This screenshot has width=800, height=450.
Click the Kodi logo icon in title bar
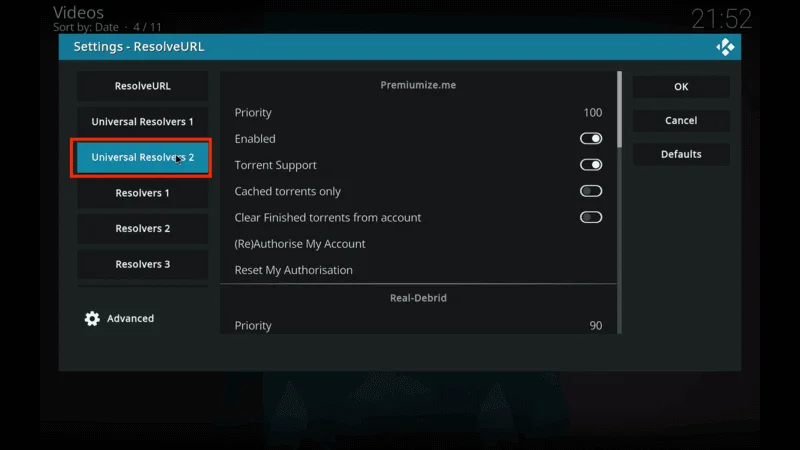click(x=725, y=47)
